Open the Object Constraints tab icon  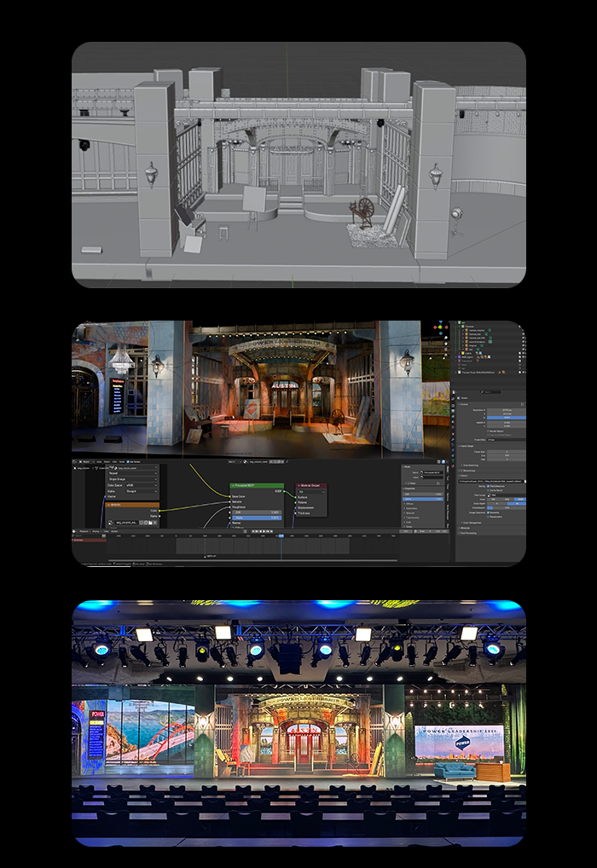click(453, 455)
